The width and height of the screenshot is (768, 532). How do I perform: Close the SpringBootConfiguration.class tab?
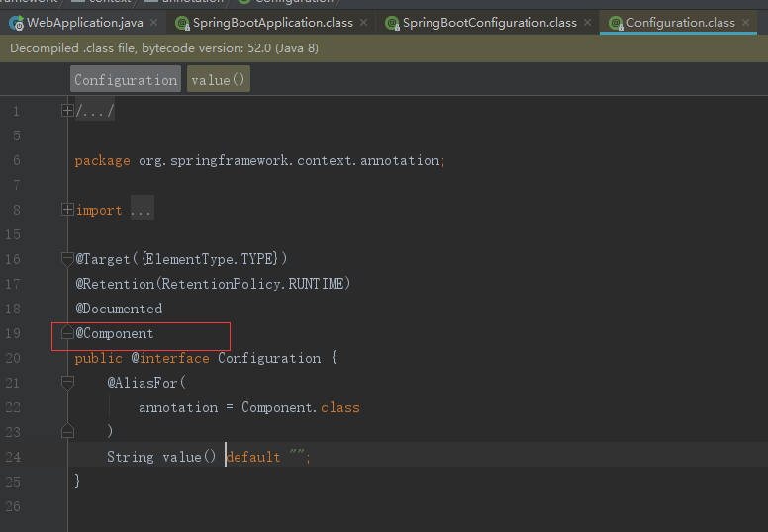(x=587, y=23)
